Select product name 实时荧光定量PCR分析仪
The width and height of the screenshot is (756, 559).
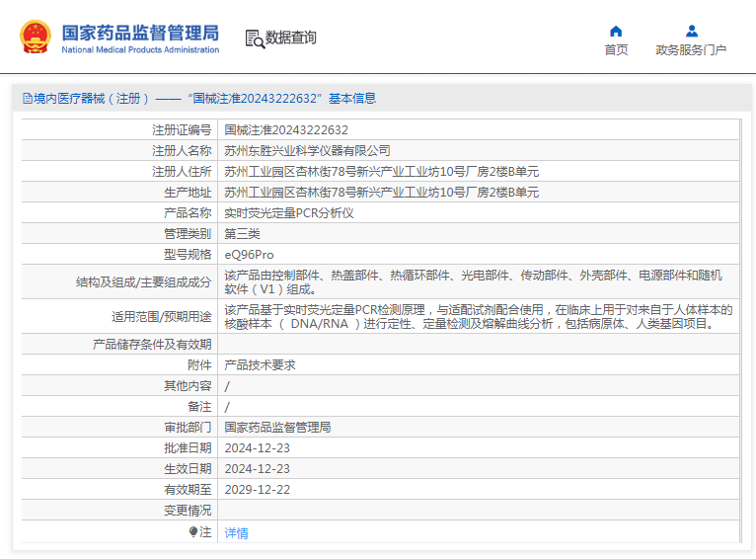pos(289,212)
